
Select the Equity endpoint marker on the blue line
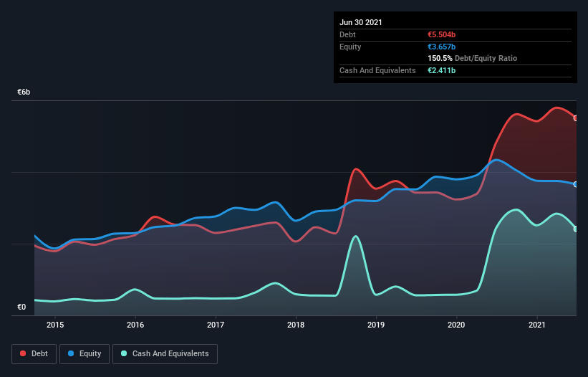pyautogui.click(x=576, y=185)
